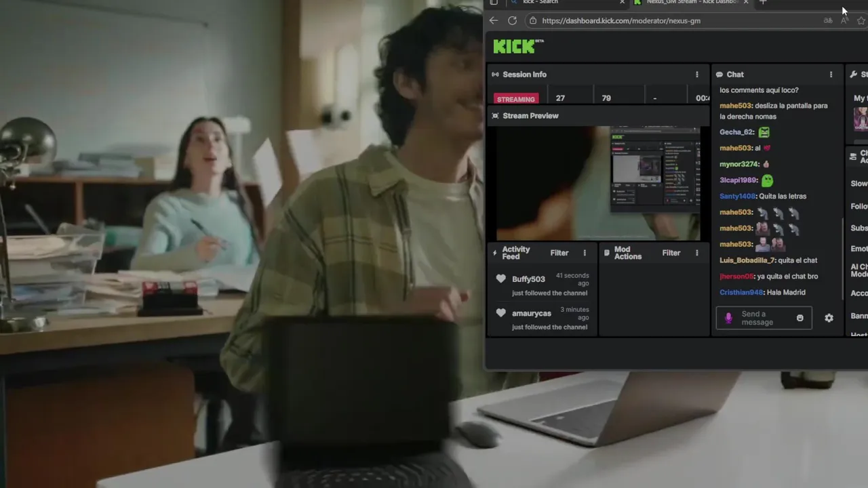Click username Santy1408 in chat

pyautogui.click(x=738, y=196)
